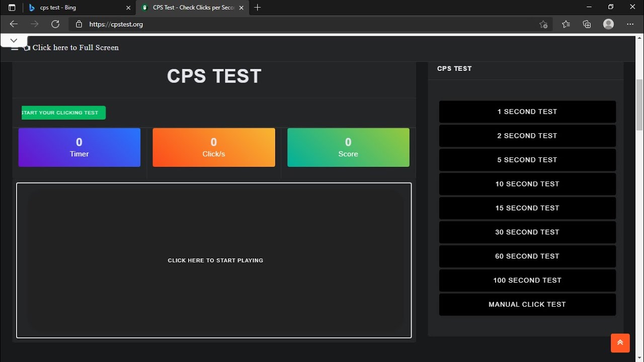Image resolution: width=644 pixels, height=362 pixels.
Task: Expand the chevron dropdown below the back arrow
Action: click(x=14, y=40)
